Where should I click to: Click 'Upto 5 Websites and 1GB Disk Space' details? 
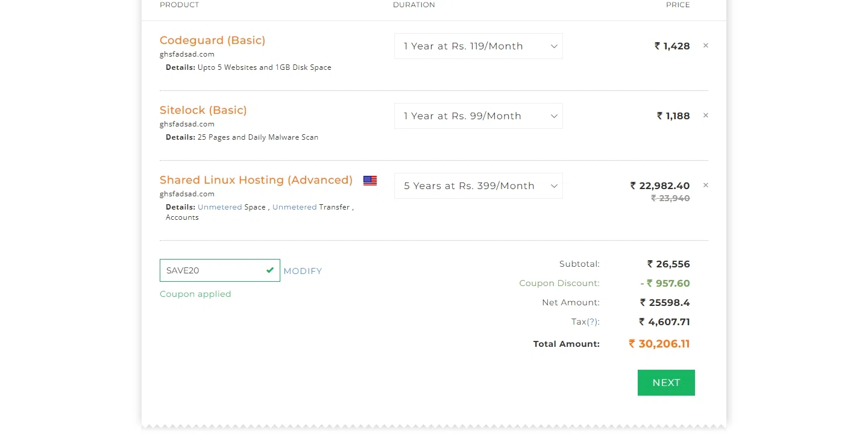coord(265,67)
